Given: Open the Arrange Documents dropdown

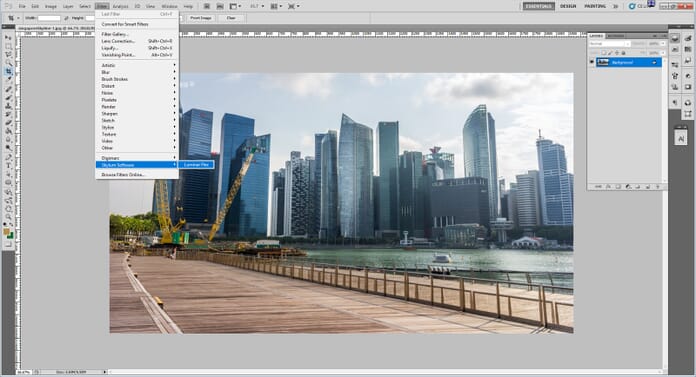Looking at the screenshot, I should (276, 6).
